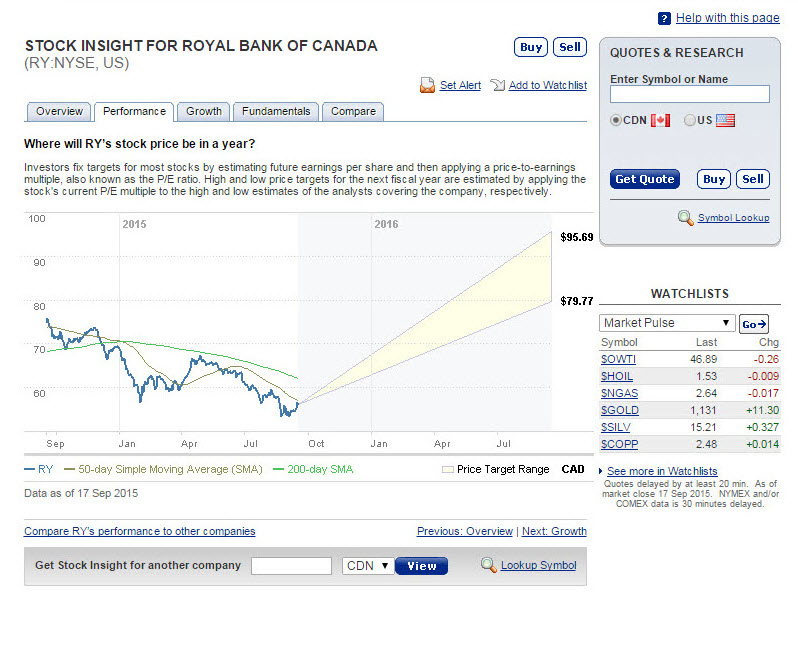The width and height of the screenshot is (798, 646).
Task: Open the $SILV symbol link
Action: click(x=616, y=427)
